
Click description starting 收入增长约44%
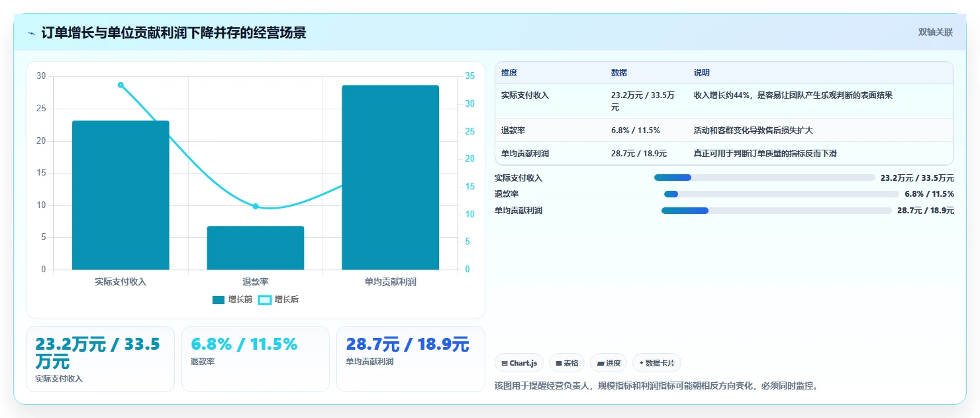tap(793, 95)
